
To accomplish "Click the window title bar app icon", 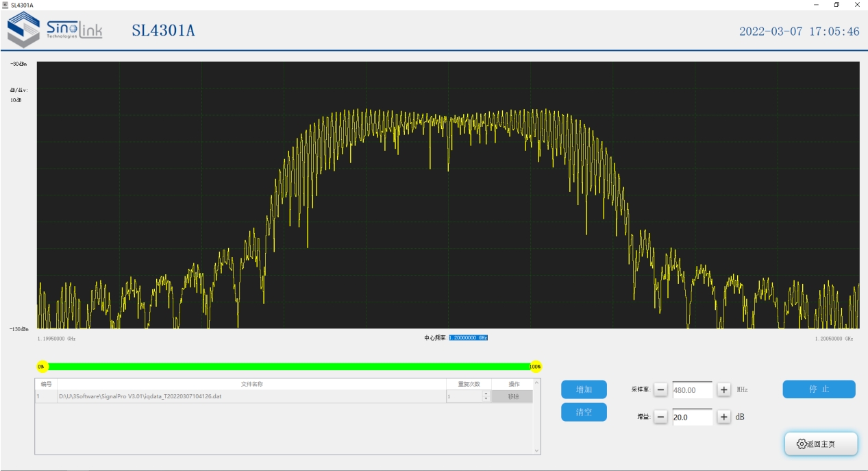I will [x=5, y=5].
